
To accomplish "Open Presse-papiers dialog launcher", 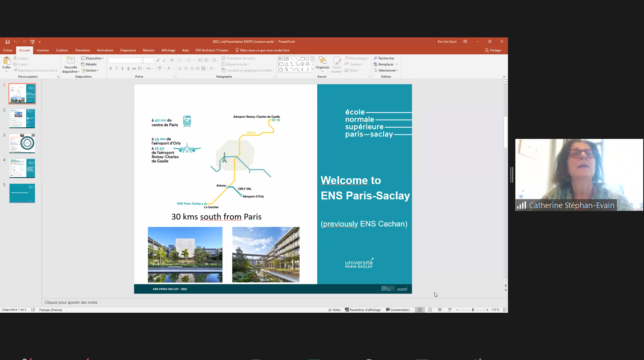I will click(58, 77).
